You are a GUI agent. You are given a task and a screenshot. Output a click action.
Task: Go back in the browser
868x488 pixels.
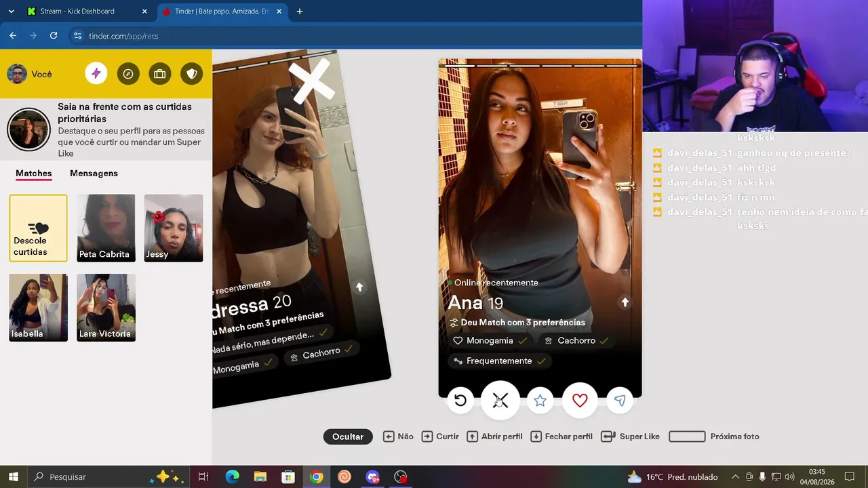13,35
